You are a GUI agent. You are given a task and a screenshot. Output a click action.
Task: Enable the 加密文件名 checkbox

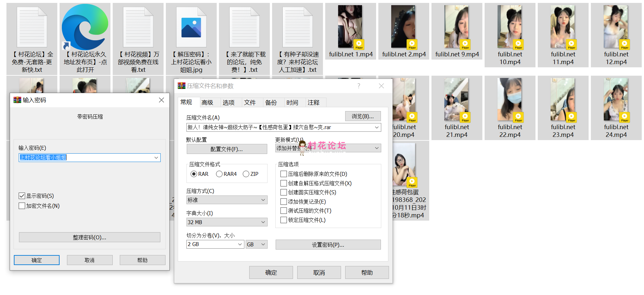[x=22, y=206]
